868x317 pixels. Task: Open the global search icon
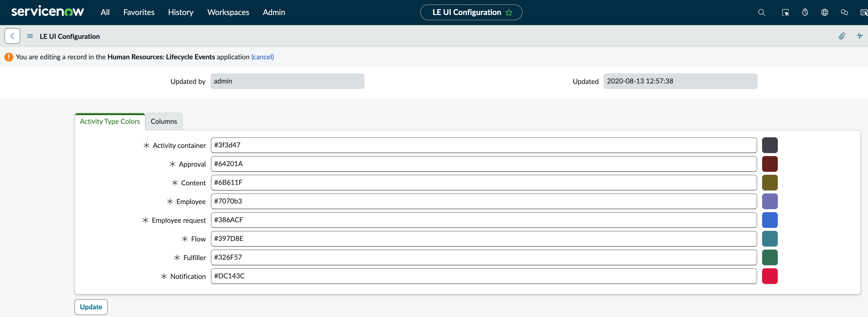762,13
